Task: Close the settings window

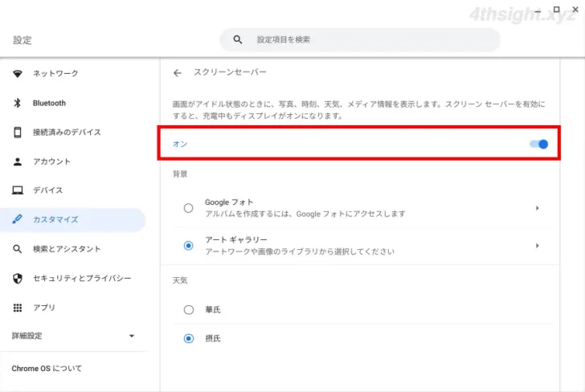Action: tap(575, 10)
